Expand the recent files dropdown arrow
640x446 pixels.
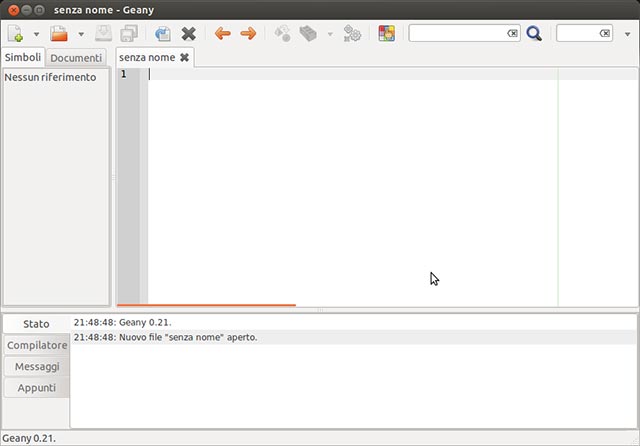pos(81,34)
